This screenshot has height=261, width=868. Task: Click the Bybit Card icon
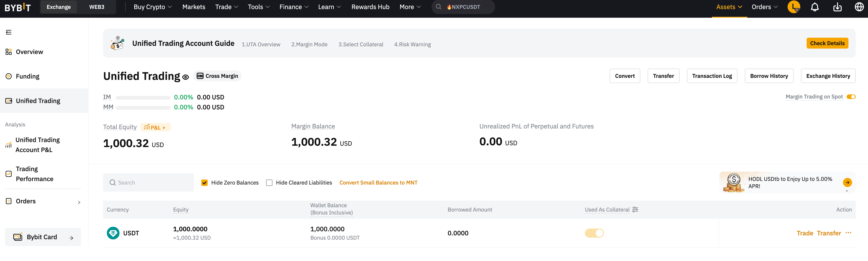pyautogui.click(x=18, y=237)
